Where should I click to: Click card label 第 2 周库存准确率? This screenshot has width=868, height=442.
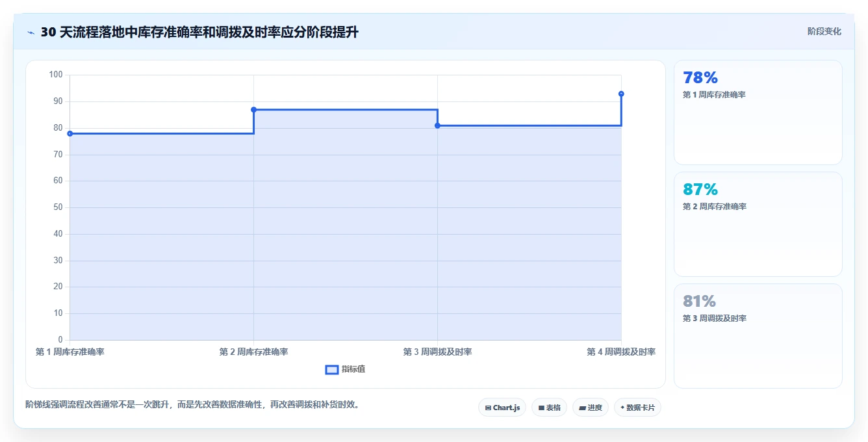(715, 207)
